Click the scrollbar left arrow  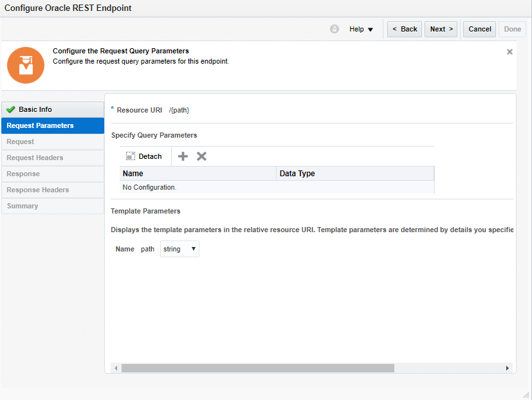(x=116, y=368)
